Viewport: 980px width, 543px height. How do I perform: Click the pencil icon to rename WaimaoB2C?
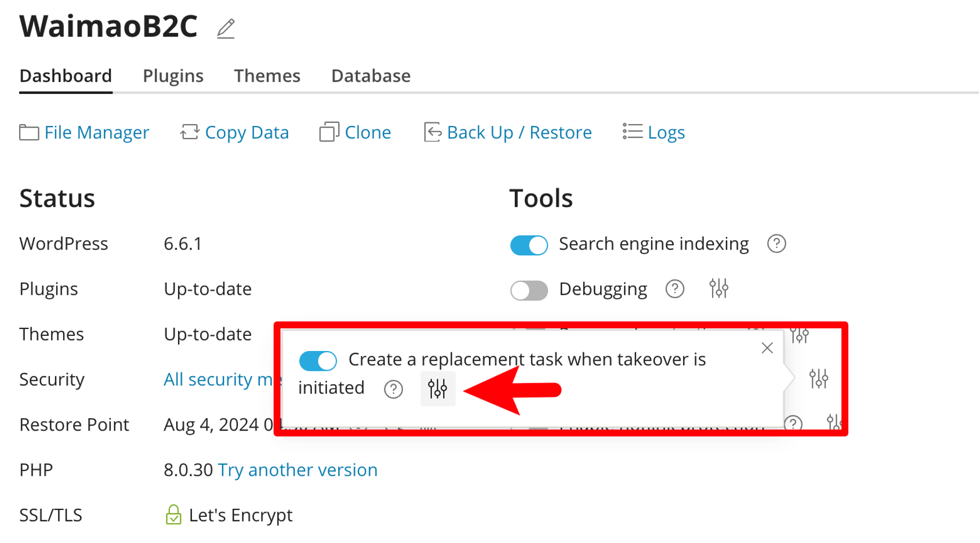pyautogui.click(x=226, y=27)
